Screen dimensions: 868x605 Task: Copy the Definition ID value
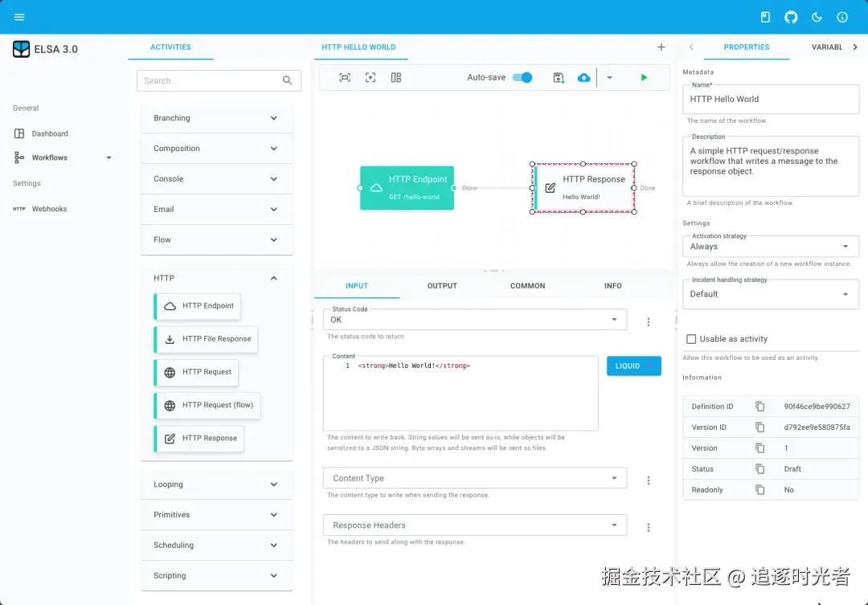[759, 407]
